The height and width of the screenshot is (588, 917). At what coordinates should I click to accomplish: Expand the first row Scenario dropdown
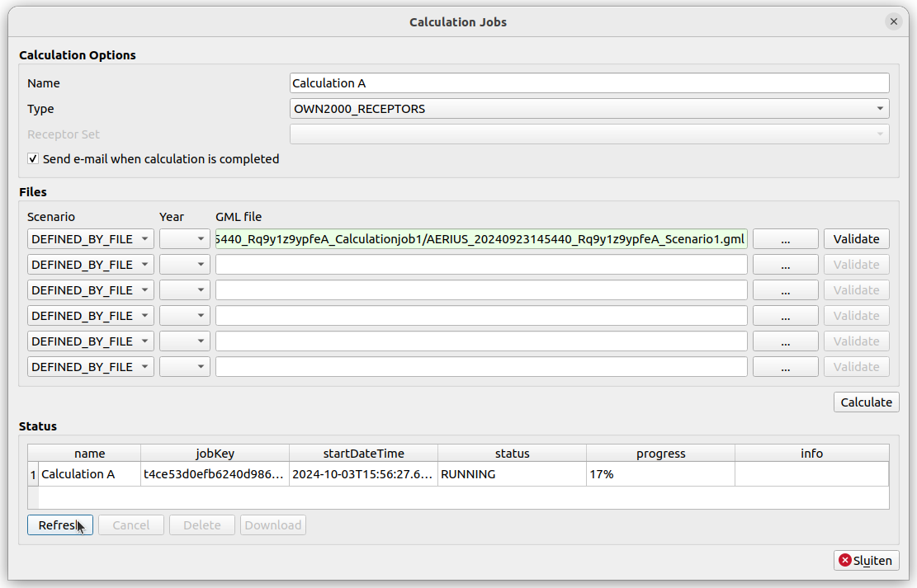(90, 239)
